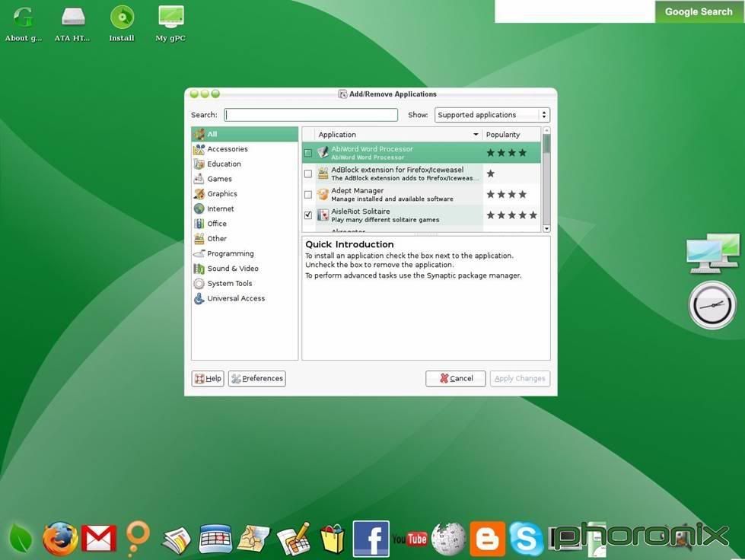
Task: Click the analog clock widget
Action: (712, 305)
